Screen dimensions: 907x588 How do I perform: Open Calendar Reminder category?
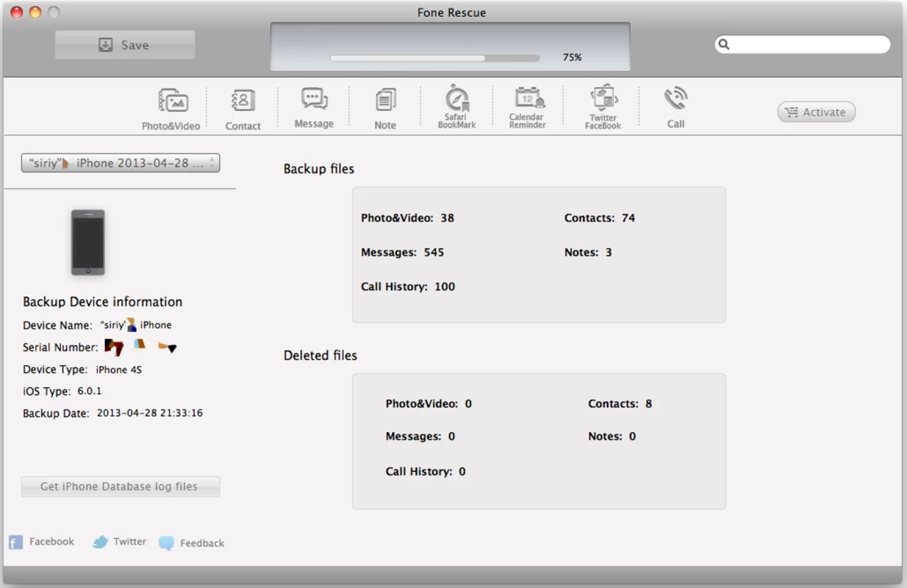(x=527, y=107)
